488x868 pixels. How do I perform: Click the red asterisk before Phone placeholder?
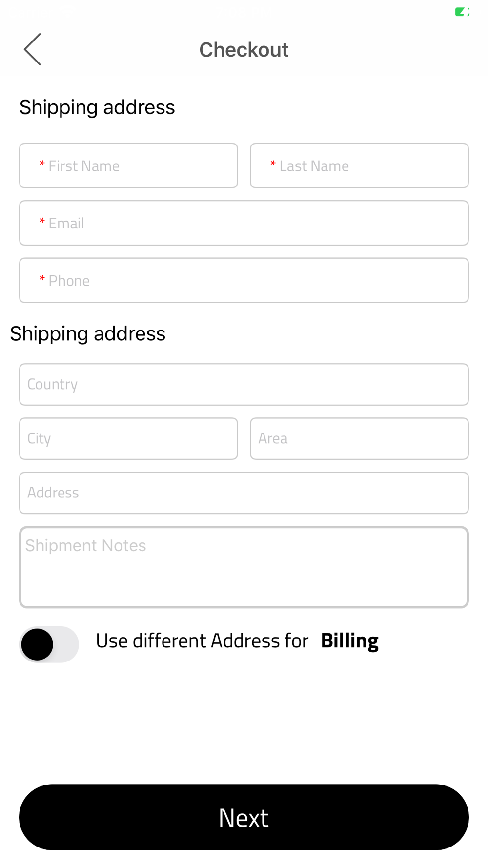pos(42,279)
